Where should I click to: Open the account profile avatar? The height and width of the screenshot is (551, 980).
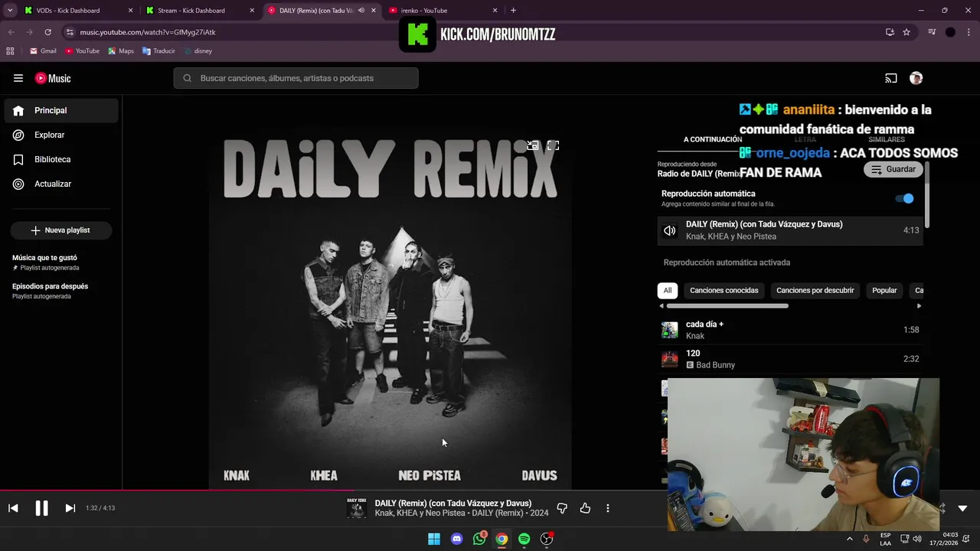pyautogui.click(x=916, y=78)
